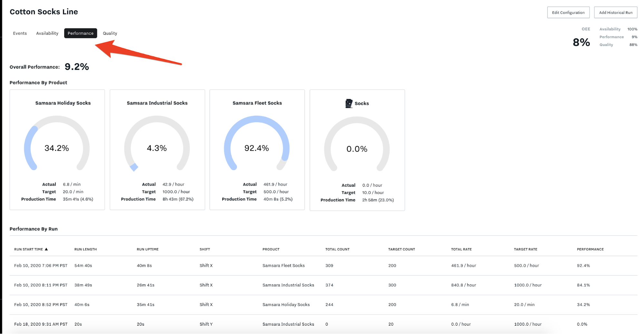Switch to the Availability tab

(47, 33)
